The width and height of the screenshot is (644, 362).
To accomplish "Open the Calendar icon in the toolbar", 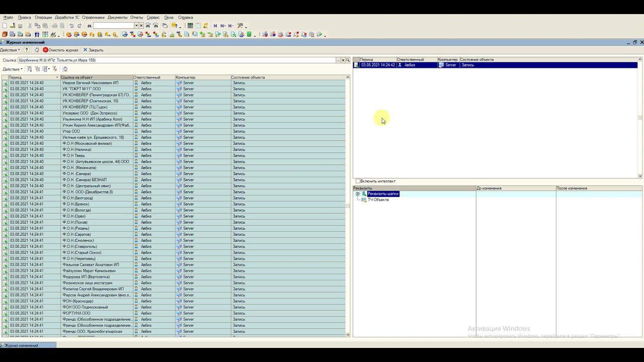I will [198, 26].
